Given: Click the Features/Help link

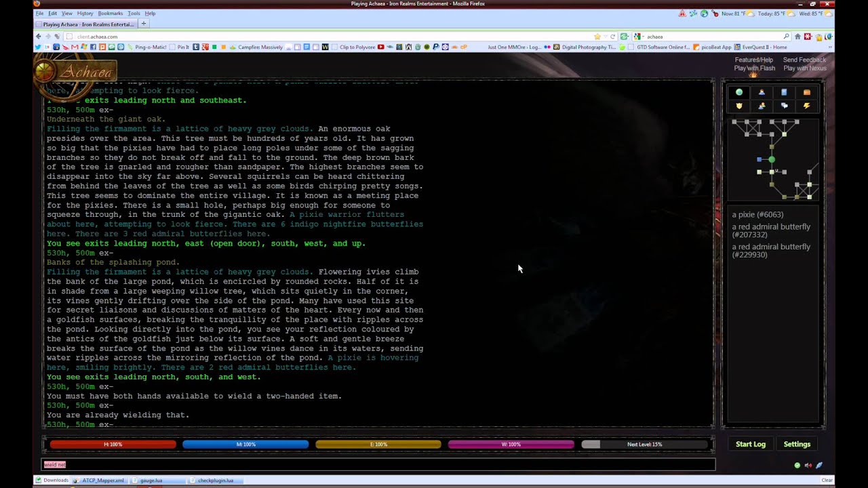Looking at the screenshot, I should coord(753,60).
